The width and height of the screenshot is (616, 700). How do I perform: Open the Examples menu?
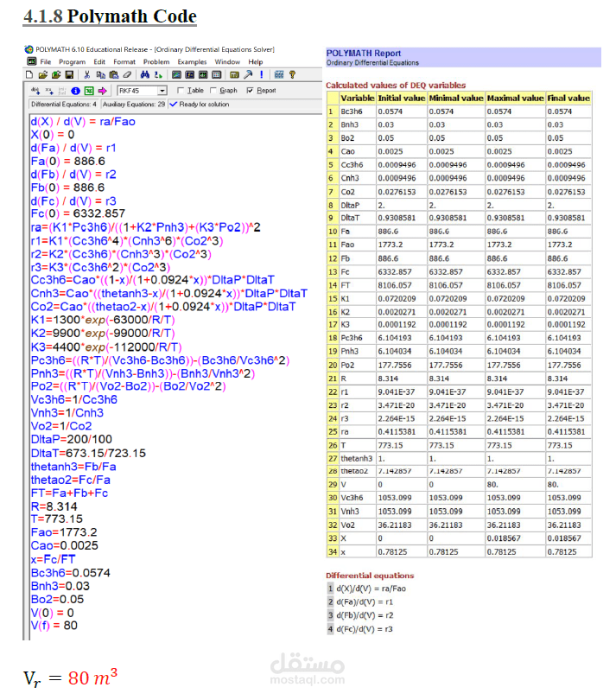pyautogui.click(x=192, y=61)
